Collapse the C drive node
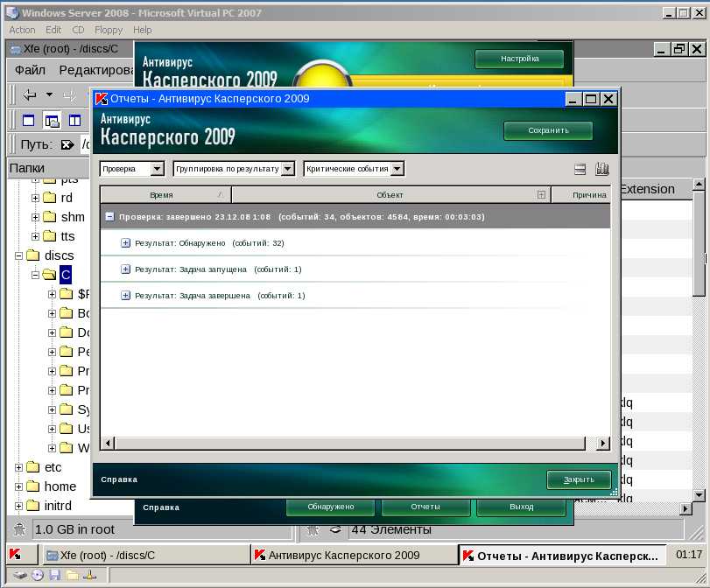 (x=35, y=275)
